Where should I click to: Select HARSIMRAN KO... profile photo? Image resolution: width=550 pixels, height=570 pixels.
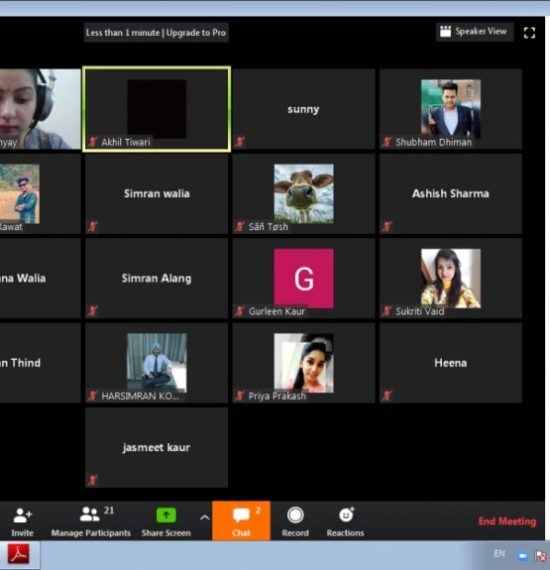point(157,363)
